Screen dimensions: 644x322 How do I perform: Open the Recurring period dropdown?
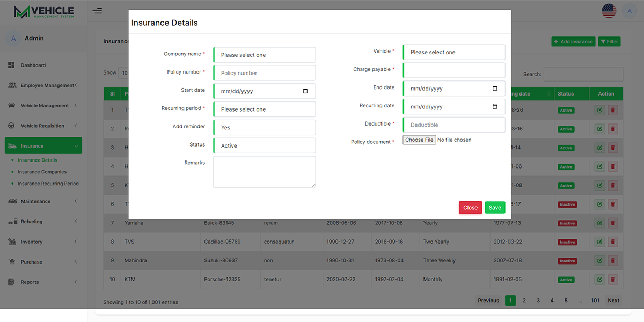tap(264, 109)
